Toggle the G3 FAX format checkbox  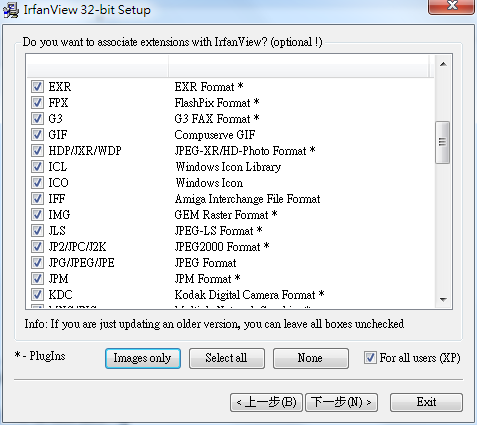[37, 119]
